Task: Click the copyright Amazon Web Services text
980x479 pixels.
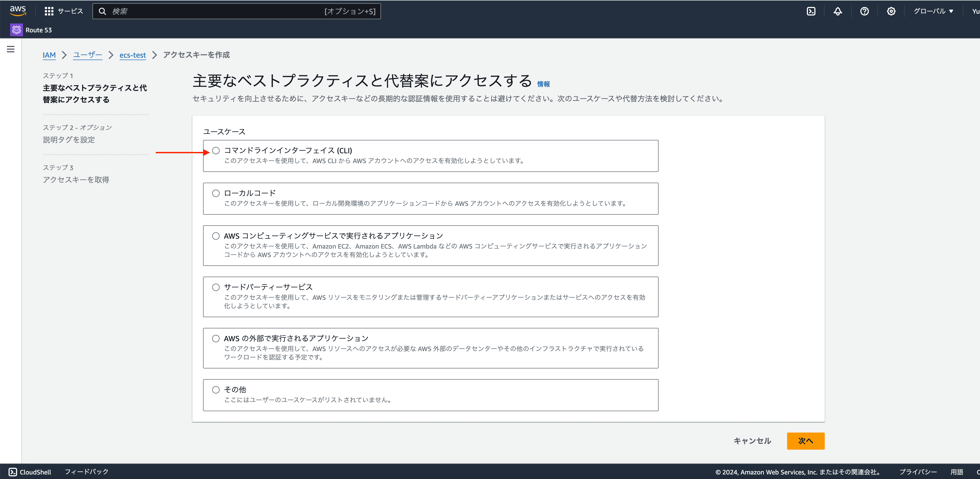Action: pos(798,472)
